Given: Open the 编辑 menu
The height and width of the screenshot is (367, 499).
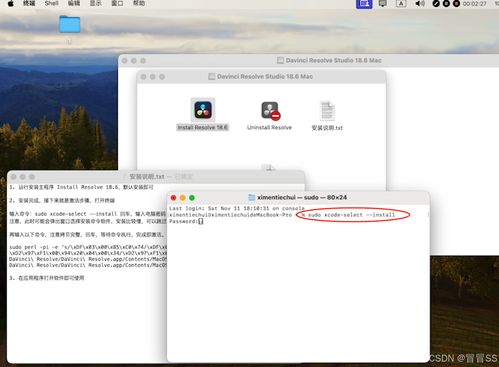Looking at the screenshot, I should 74,3.
